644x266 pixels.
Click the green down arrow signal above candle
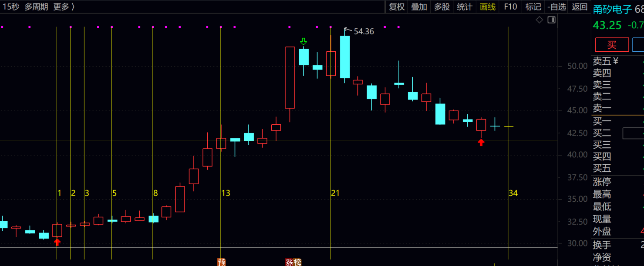[x=303, y=42]
